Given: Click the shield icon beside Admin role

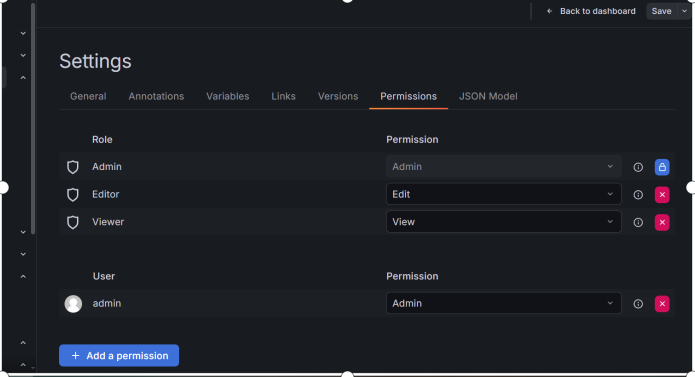Looking at the screenshot, I should [x=73, y=167].
